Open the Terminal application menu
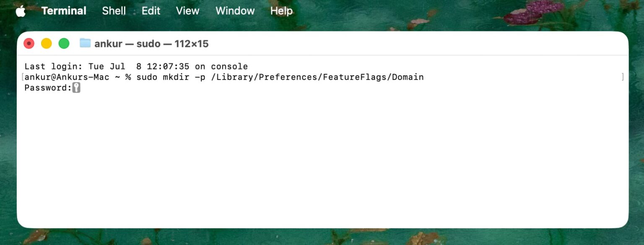 click(64, 11)
